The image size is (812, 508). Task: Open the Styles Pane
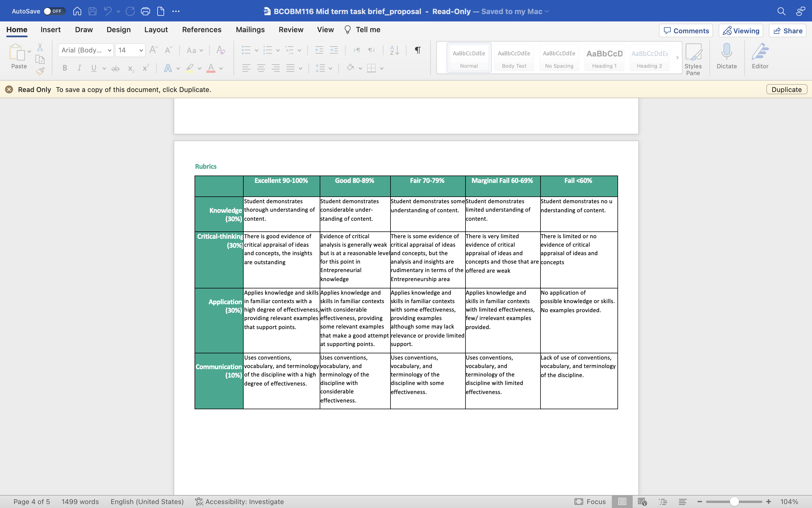(693, 59)
